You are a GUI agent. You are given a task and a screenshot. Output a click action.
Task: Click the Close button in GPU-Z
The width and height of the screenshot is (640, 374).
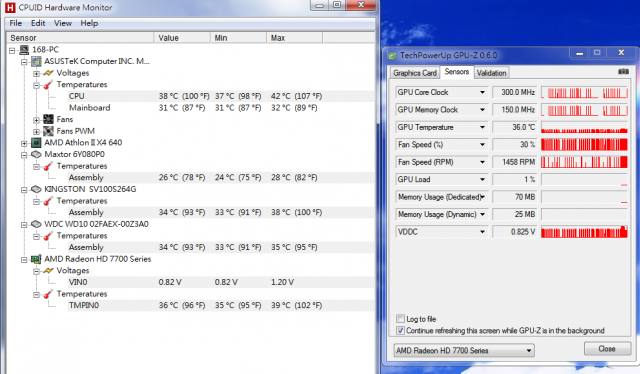pyautogui.click(x=607, y=349)
